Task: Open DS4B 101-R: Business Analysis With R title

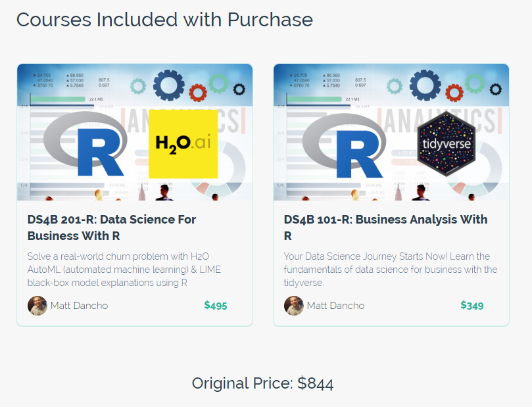Action: click(386, 227)
